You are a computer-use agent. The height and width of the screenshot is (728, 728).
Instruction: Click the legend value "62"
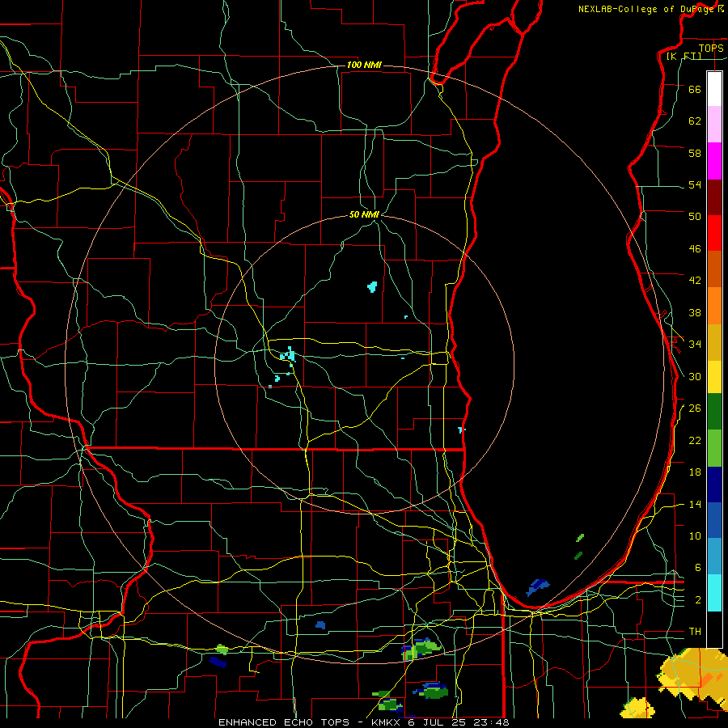(x=695, y=121)
